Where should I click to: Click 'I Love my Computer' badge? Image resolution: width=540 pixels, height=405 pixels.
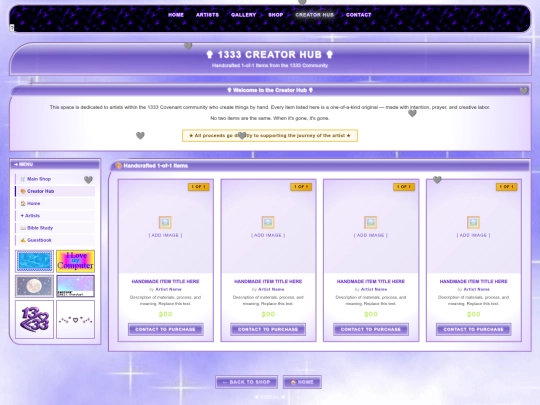click(x=75, y=261)
